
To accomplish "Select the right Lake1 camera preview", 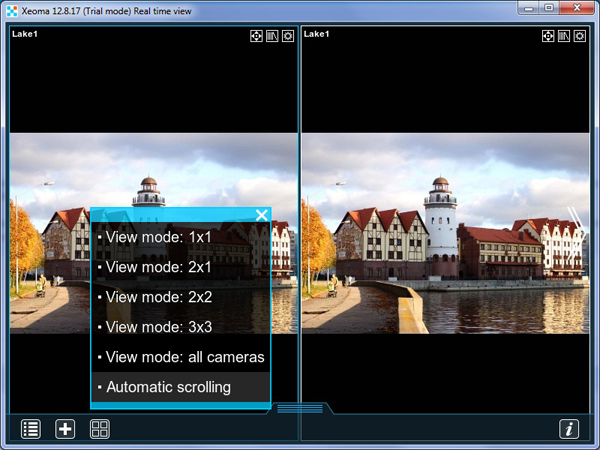I will click(x=445, y=233).
